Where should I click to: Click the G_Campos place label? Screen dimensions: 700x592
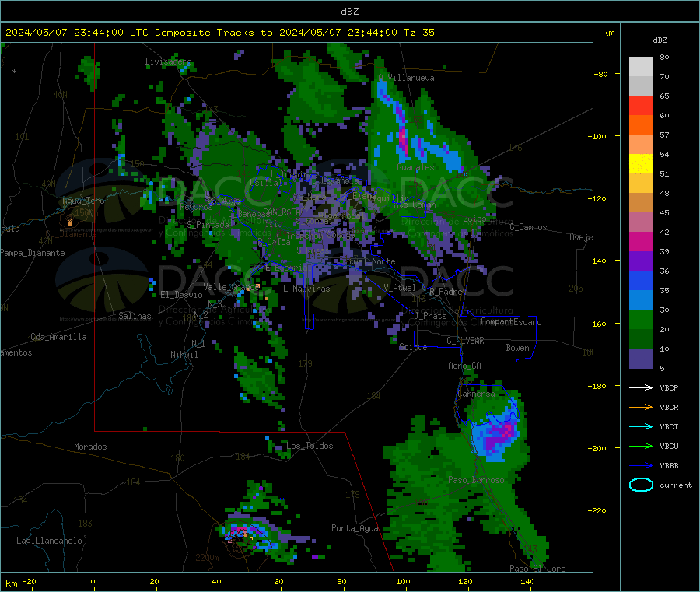tap(528, 227)
